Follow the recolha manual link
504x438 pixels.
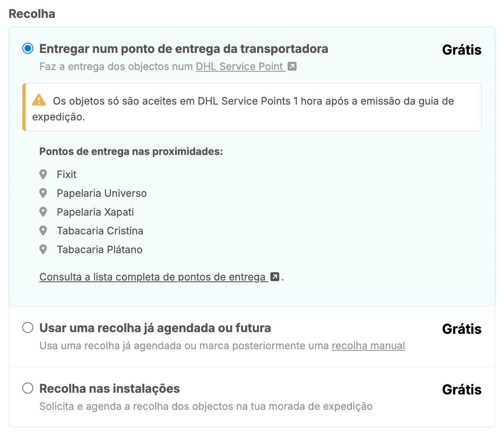pyautogui.click(x=368, y=346)
